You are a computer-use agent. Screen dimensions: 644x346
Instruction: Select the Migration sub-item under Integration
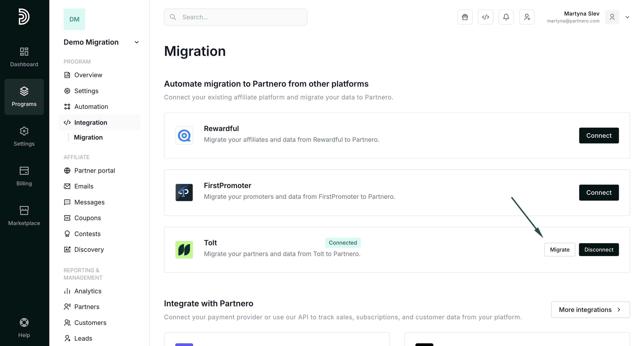(88, 137)
